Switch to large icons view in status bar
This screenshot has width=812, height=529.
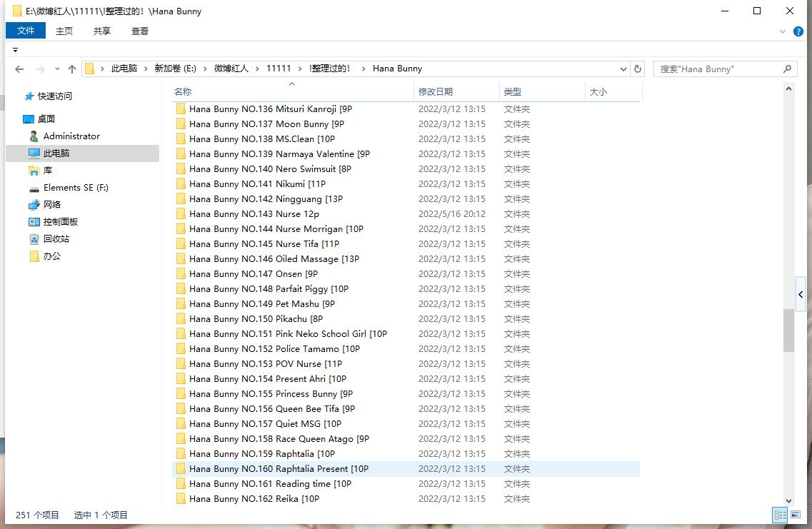(796, 515)
